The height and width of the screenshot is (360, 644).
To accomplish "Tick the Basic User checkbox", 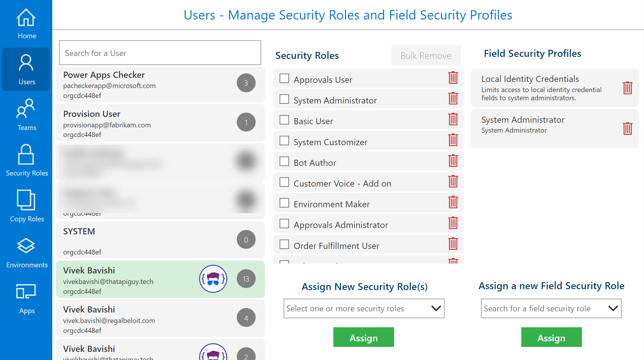I will click(x=284, y=120).
